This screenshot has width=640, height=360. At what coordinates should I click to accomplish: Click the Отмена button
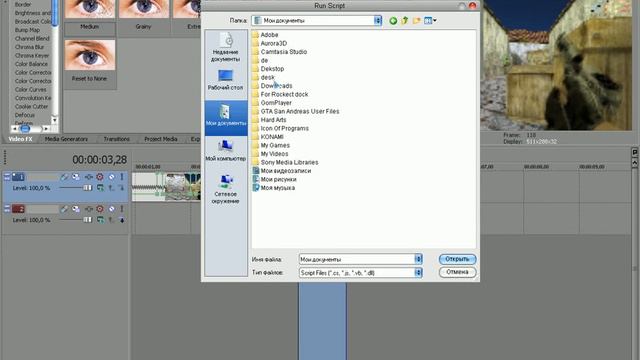coord(457,272)
